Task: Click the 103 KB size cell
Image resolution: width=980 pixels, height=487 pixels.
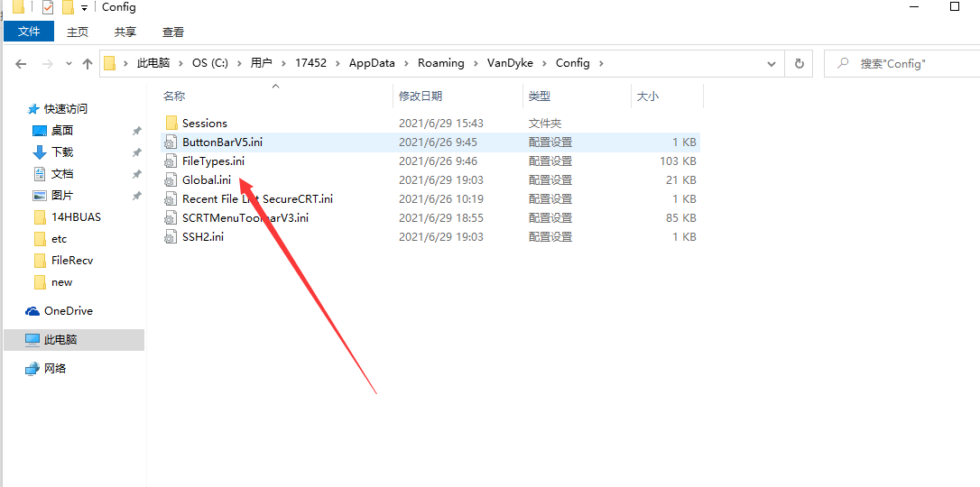Action: tap(678, 161)
